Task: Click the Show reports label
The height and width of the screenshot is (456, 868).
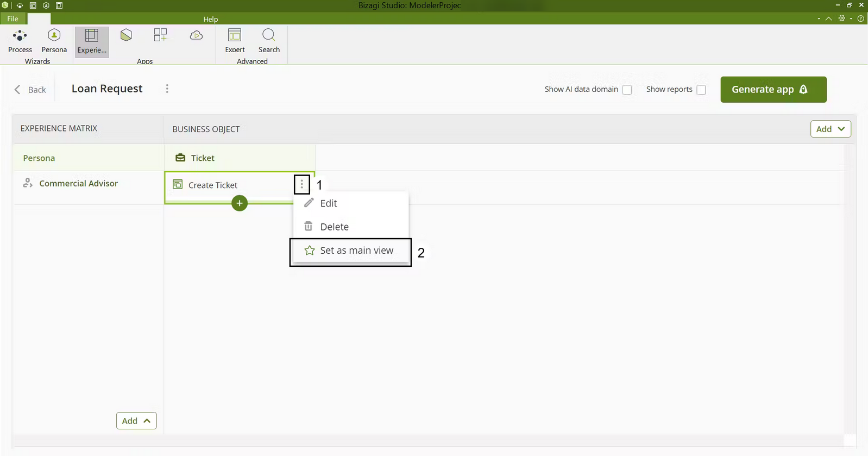Action: pos(669,89)
